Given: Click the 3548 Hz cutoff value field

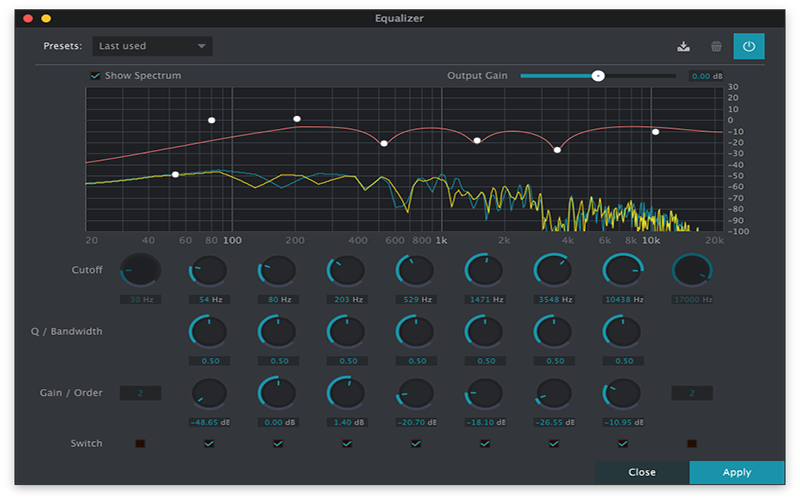Looking at the screenshot, I should click(554, 299).
